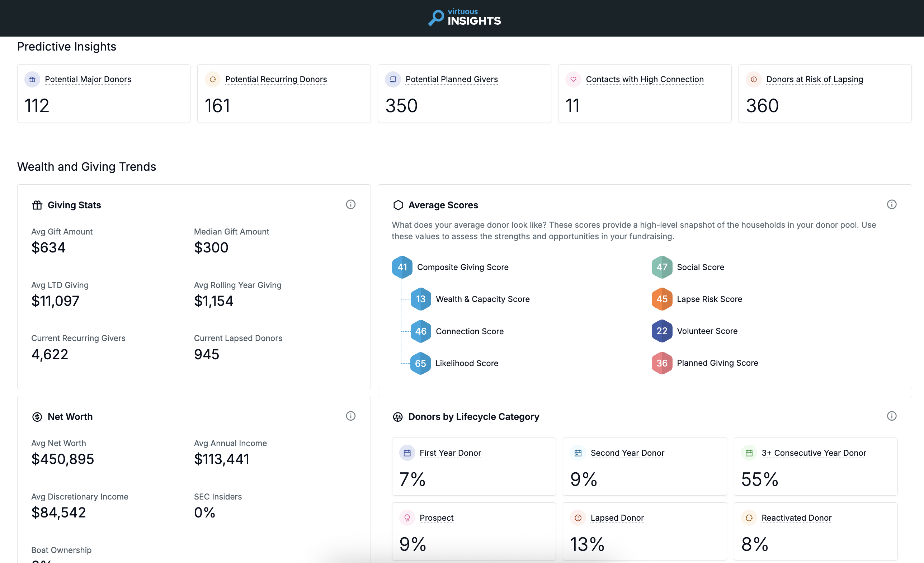Viewport: 924px width, 563px height.
Task: Click the orange Lapse Risk Score hexagon
Action: (662, 299)
